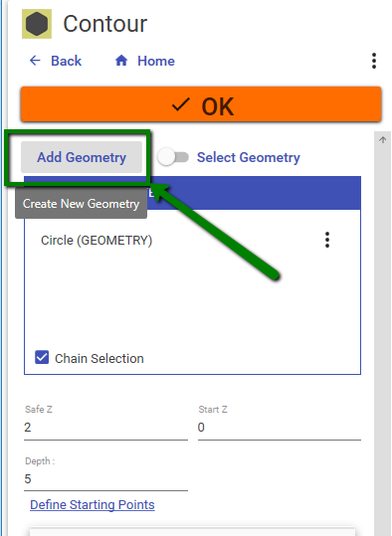Click the Safe Z input field
The image size is (392, 536).
[x=106, y=428]
